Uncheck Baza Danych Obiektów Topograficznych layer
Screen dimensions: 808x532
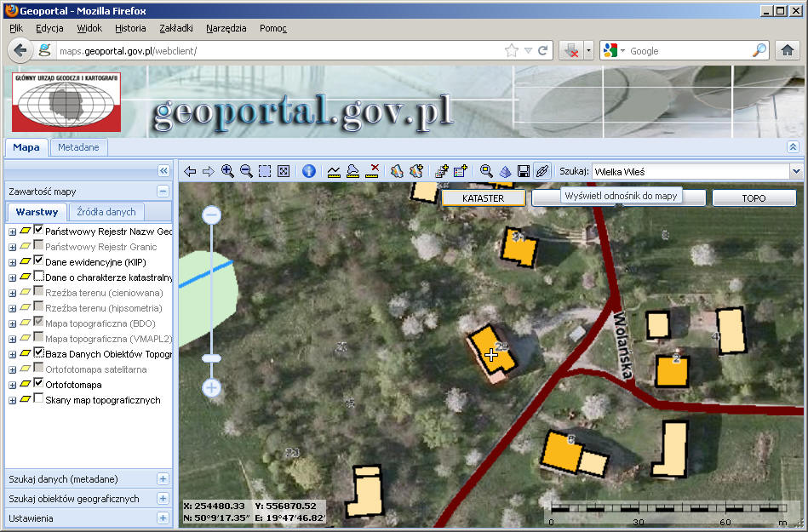pyautogui.click(x=38, y=352)
